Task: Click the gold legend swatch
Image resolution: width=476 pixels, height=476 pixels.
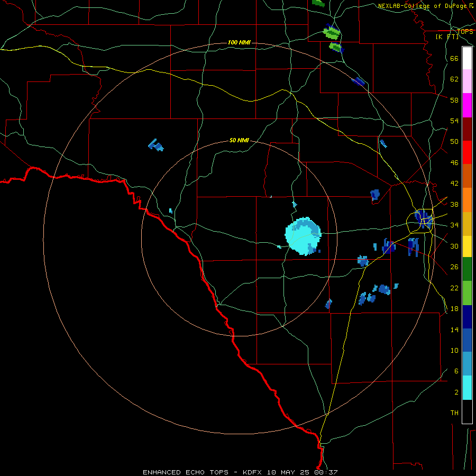Action: click(467, 224)
